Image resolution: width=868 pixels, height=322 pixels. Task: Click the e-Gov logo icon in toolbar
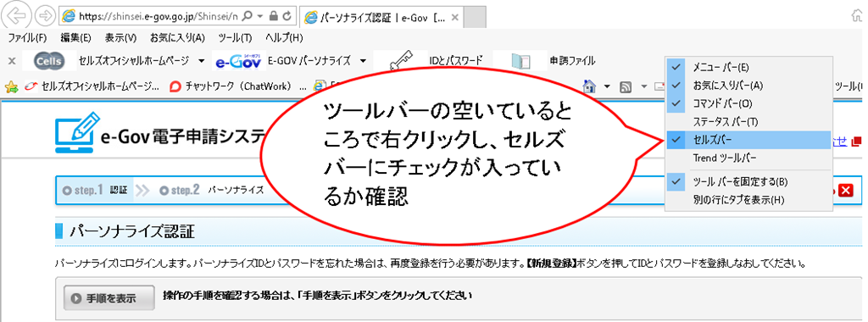238,60
